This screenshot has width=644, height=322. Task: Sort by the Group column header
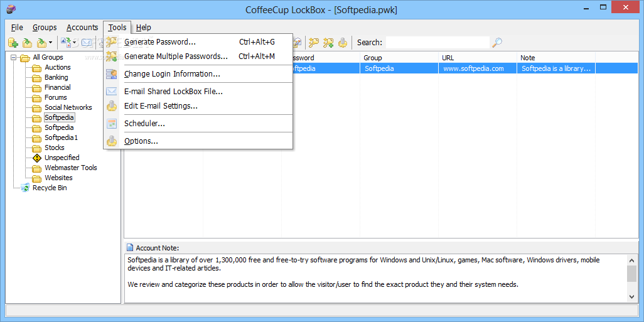tap(399, 58)
